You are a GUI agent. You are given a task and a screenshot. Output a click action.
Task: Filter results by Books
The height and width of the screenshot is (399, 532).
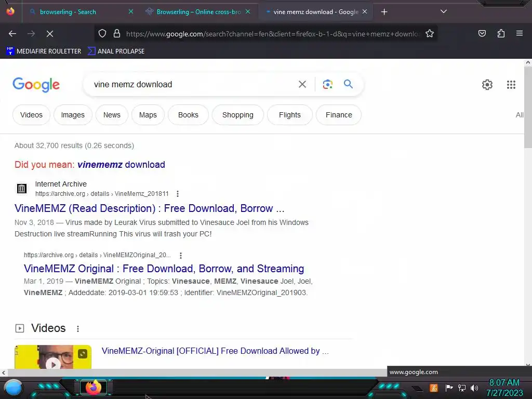(x=188, y=115)
